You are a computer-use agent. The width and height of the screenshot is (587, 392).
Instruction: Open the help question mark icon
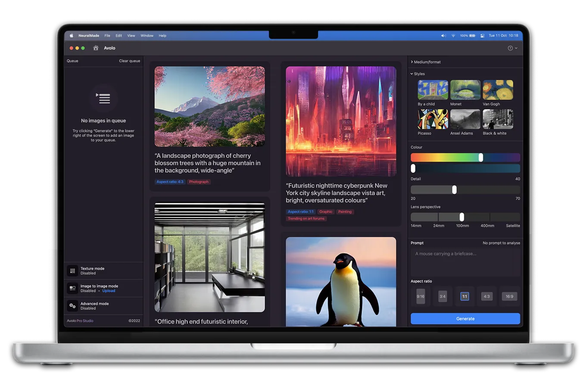[510, 48]
